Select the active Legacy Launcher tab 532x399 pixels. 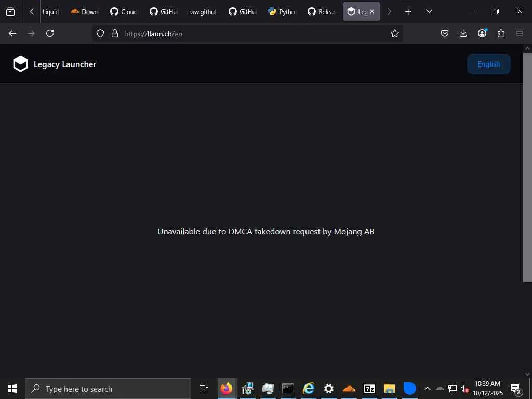tap(362, 11)
